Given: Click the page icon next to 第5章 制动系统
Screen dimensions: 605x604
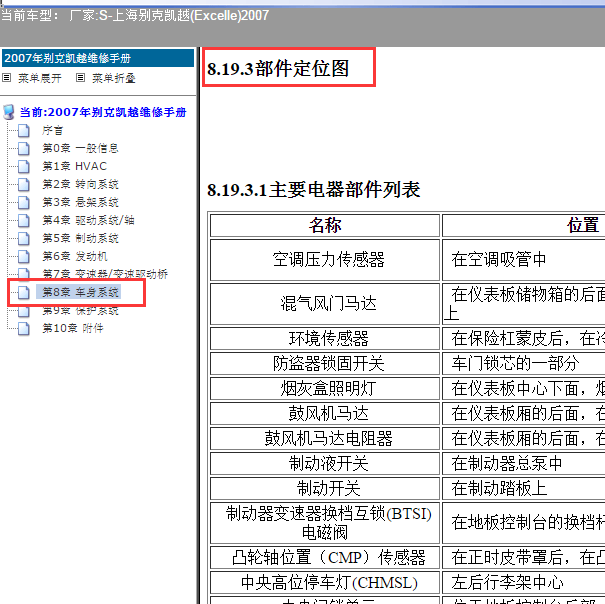Looking at the screenshot, I should [24, 239].
